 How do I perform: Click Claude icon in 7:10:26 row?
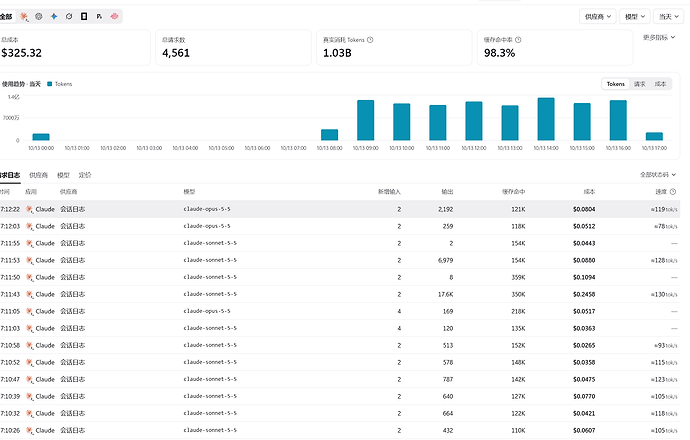[29, 431]
